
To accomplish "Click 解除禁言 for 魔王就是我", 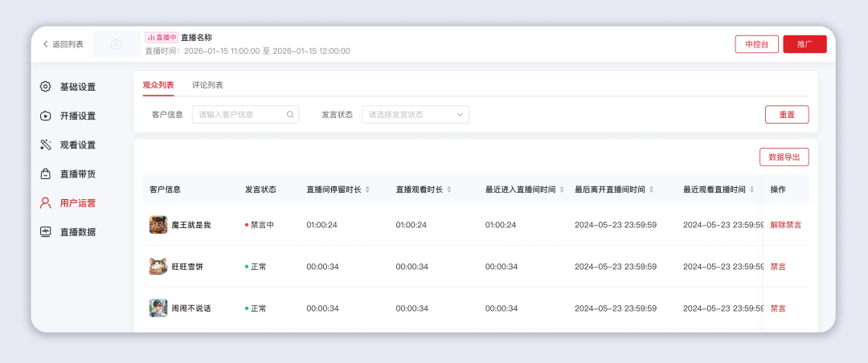I will pos(785,225).
